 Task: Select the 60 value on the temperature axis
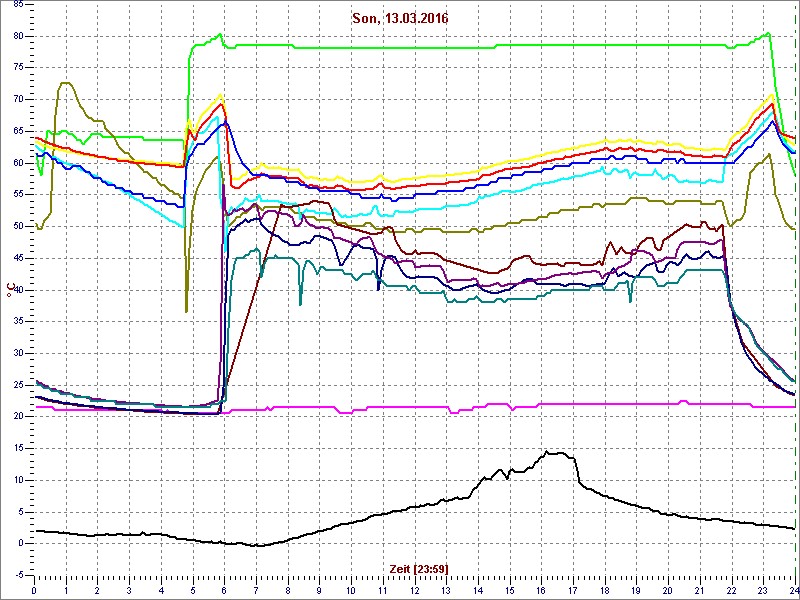(17, 163)
